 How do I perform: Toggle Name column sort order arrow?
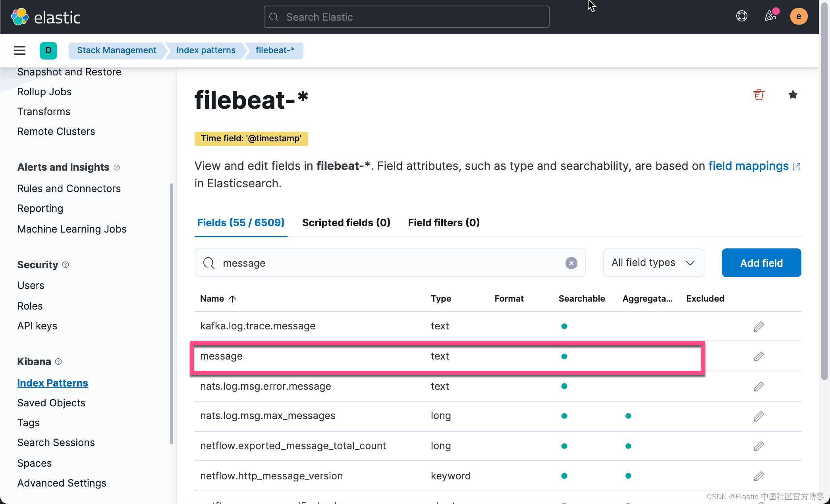[x=232, y=298]
